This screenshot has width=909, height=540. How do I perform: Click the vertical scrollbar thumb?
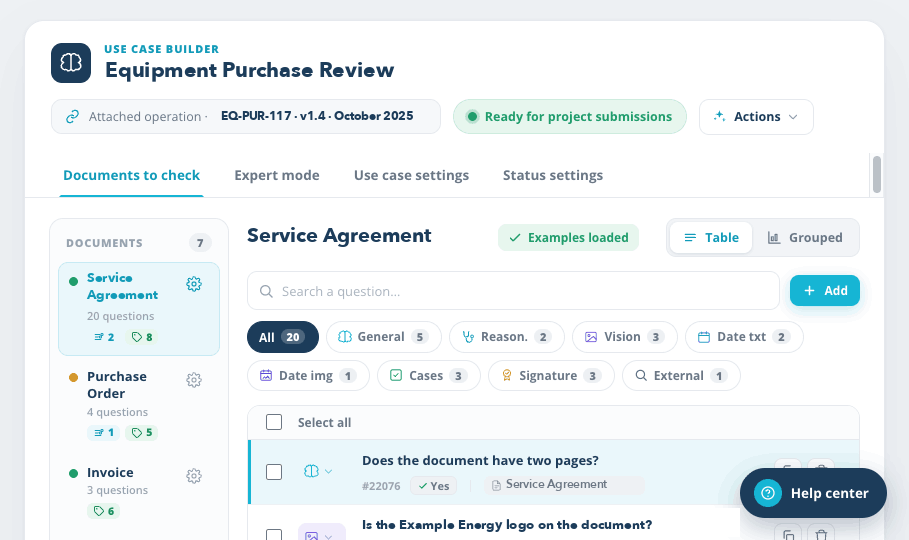(x=877, y=174)
